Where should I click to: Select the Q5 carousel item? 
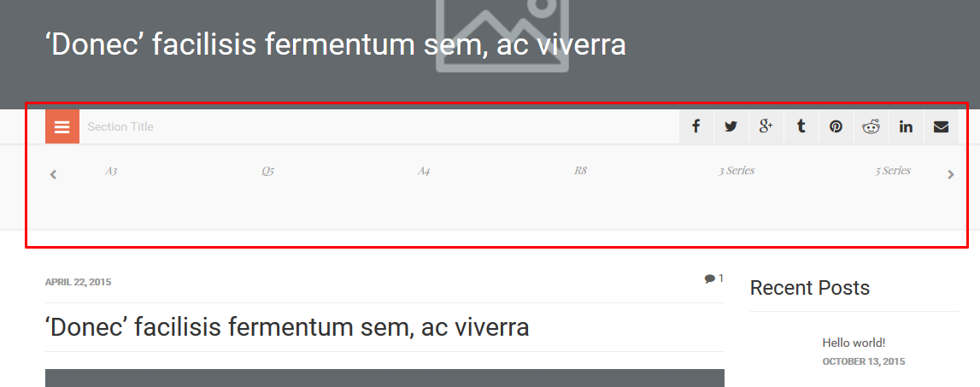pyautogui.click(x=267, y=171)
